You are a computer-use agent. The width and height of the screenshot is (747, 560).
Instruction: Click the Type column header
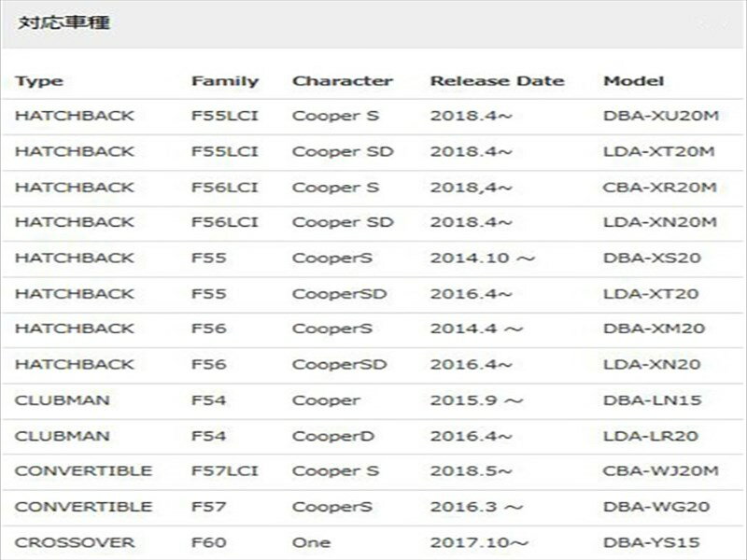pos(39,80)
